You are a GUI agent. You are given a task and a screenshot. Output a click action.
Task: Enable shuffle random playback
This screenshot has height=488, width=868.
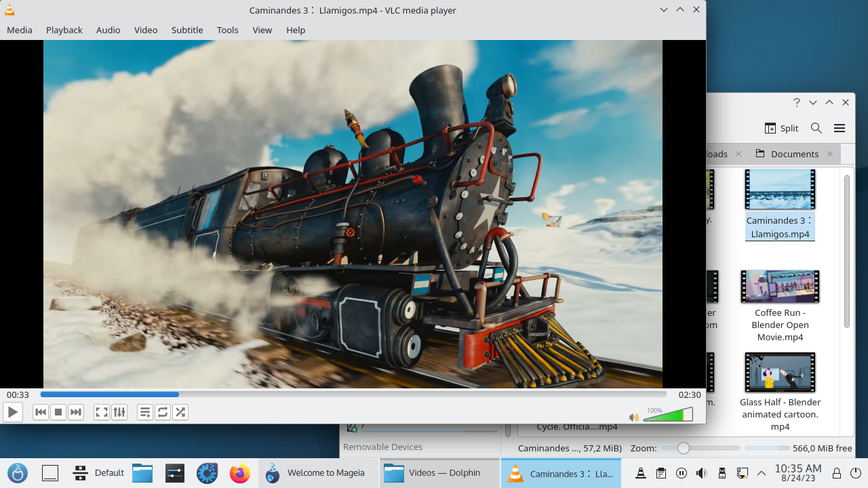click(x=180, y=412)
